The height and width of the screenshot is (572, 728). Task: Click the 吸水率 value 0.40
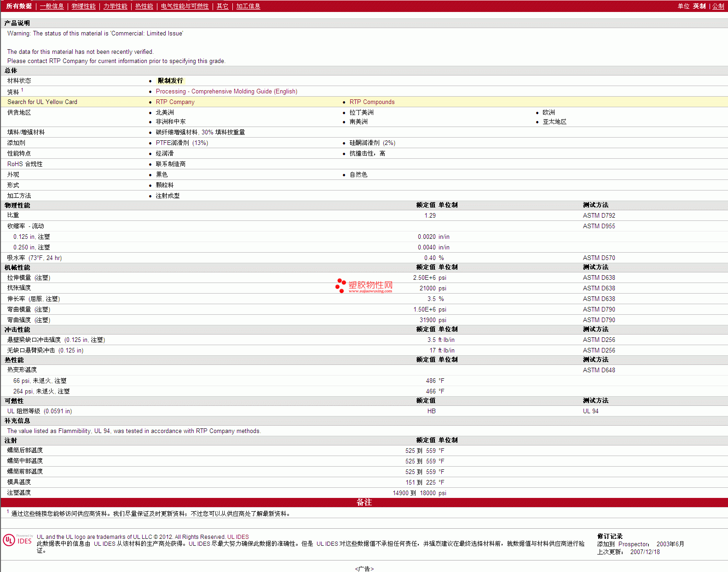(430, 258)
